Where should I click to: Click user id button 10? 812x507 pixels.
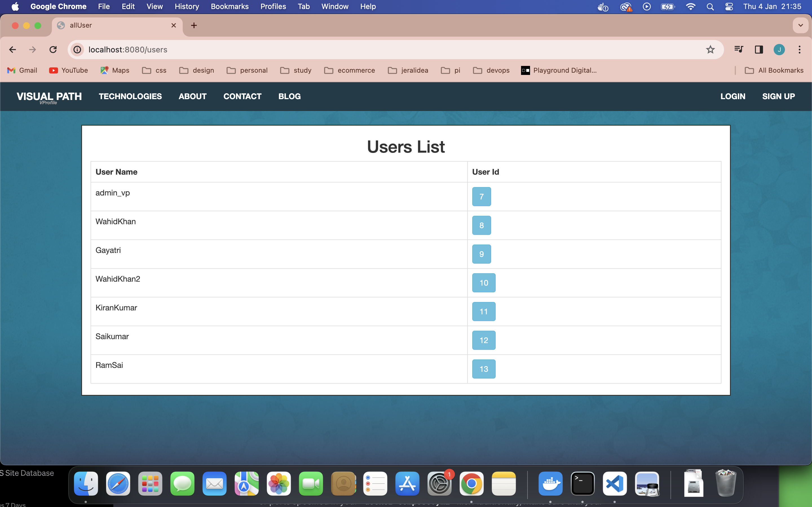(x=484, y=283)
